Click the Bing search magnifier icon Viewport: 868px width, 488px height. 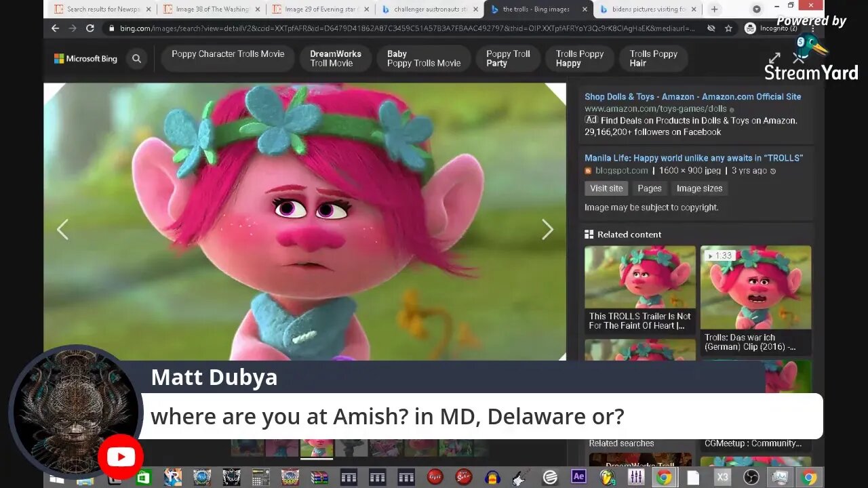pos(136,59)
